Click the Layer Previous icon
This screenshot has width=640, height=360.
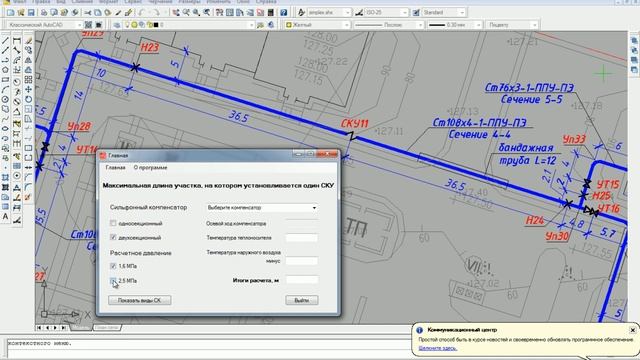pyautogui.click(x=271, y=25)
